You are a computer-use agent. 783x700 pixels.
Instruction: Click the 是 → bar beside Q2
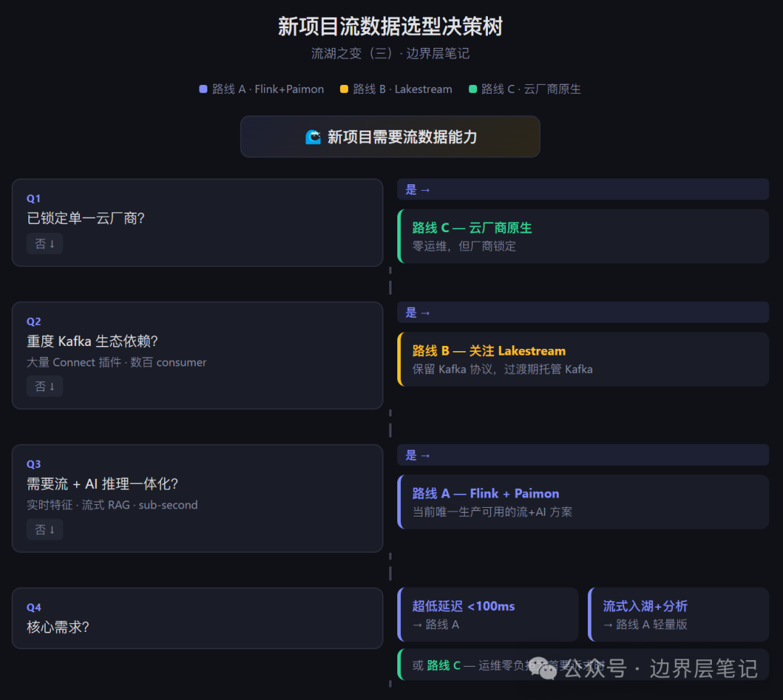pos(583,312)
